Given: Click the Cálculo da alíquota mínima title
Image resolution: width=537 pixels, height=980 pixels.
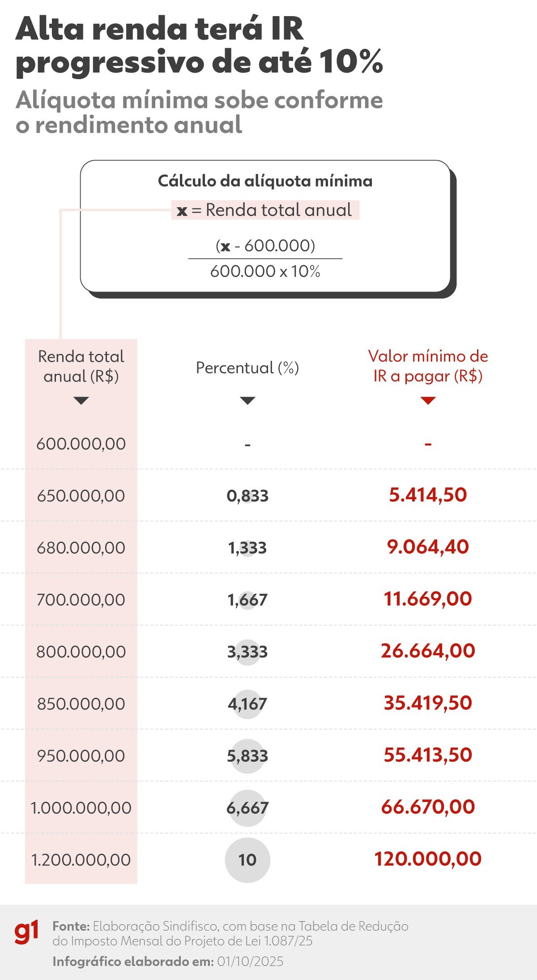Looking at the screenshot, I should tap(265, 181).
